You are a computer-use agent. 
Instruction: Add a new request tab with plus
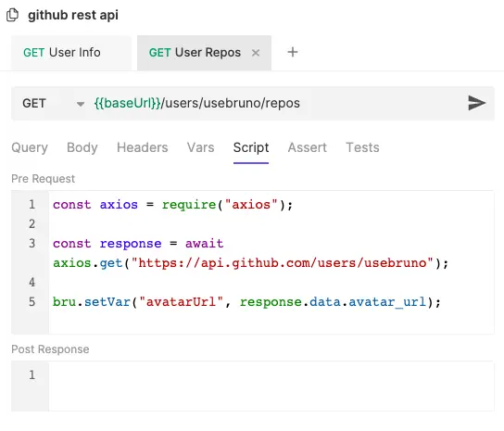tap(293, 52)
